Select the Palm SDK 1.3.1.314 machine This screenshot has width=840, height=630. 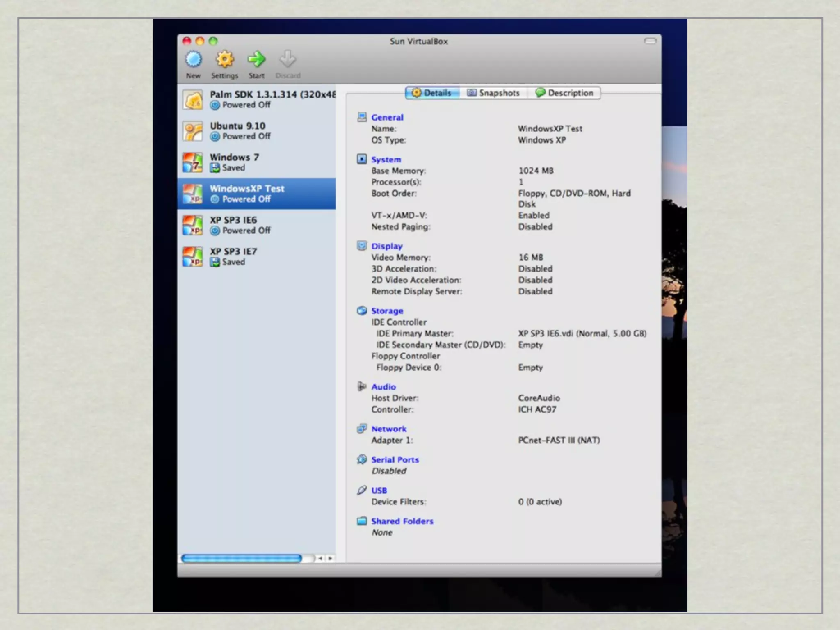[x=257, y=100]
